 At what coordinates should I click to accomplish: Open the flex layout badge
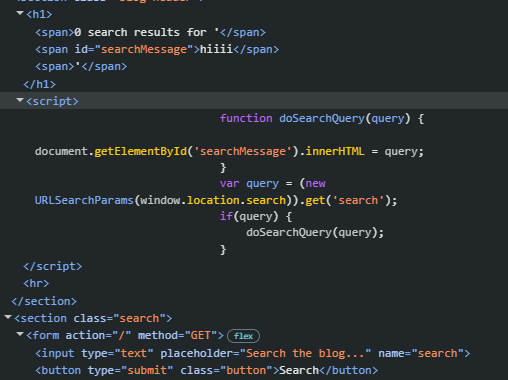243,336
